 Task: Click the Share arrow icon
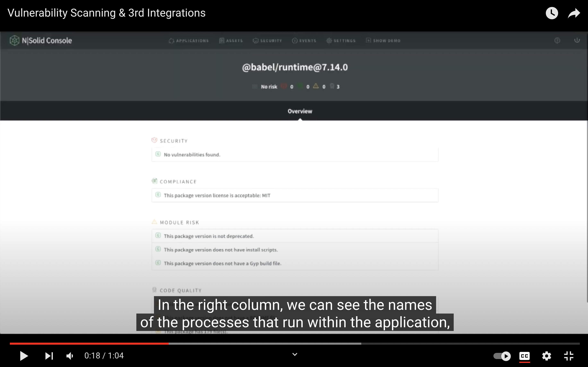click(x=574, y=13)
